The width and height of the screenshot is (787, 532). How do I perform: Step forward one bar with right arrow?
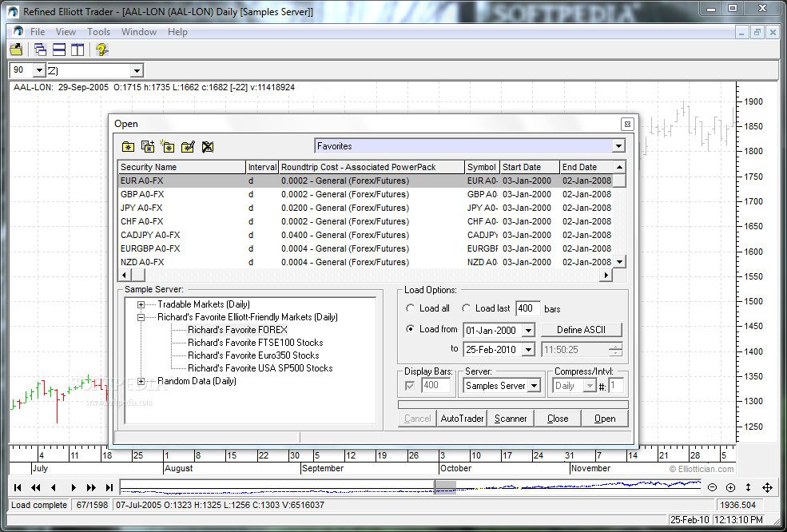tap(74, 486)
